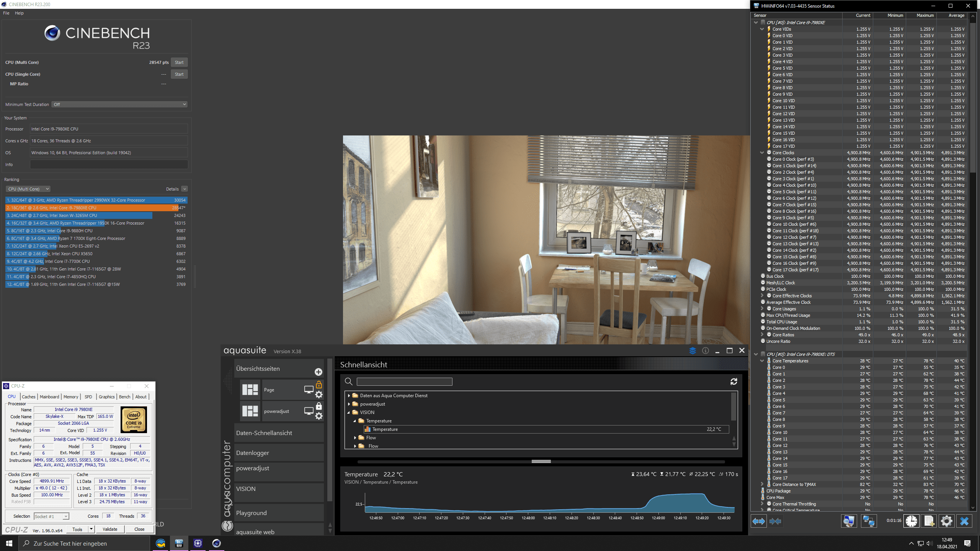980x551 pixels.
Task: Open aquasuite info icon in title bar
Action: (706, 350)
